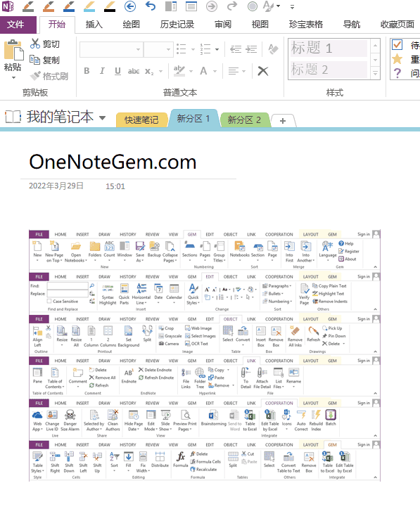Apply bulleted list
Image resolution: width=420 pixels, height=528 pixels.
[x=182, y=49]
